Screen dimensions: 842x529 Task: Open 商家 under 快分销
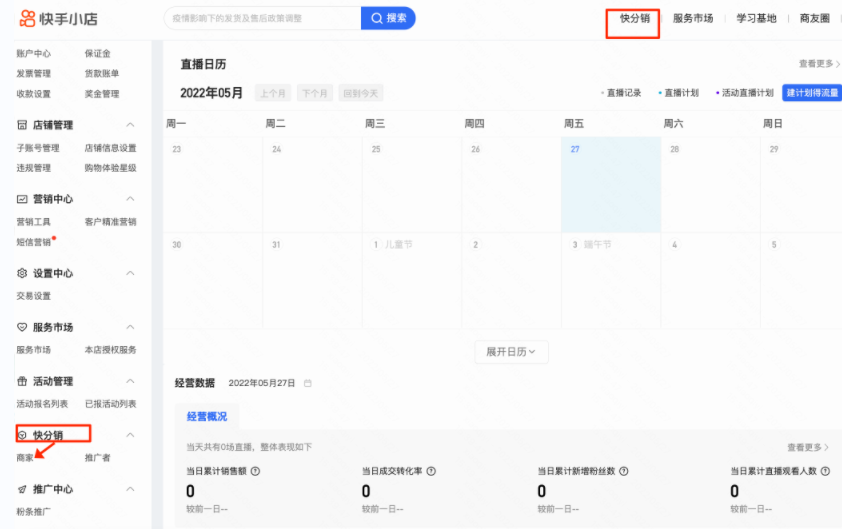[25, 458]
